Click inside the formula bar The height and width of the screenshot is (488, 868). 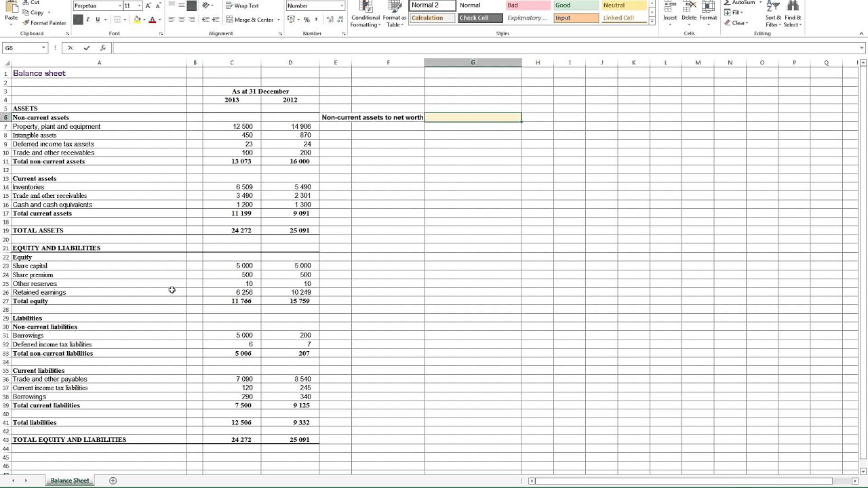(485, 48)
